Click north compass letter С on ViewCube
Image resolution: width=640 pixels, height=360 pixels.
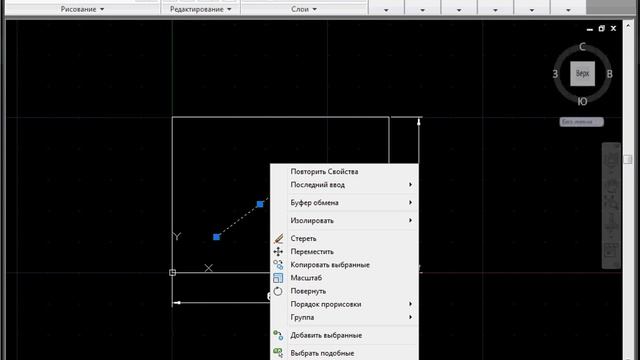tap(582, 47)
